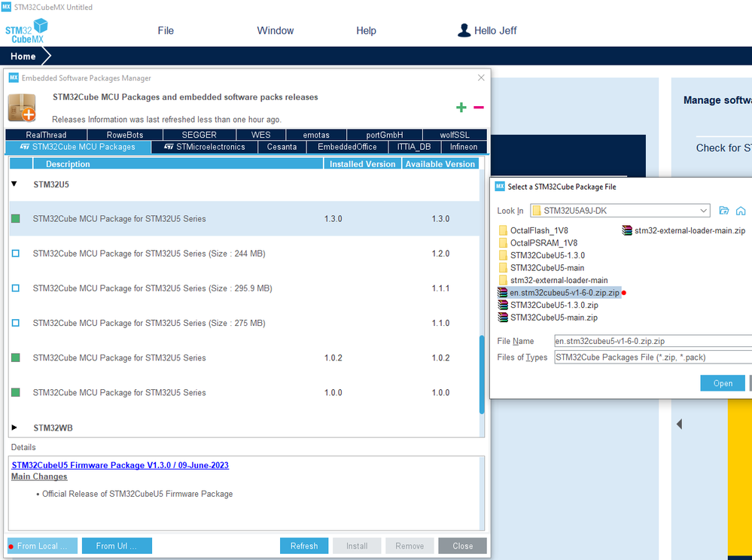This screenshot has width=752, height=560.
Task: Toggle the installed 1.0.2 package checkbox
Action: (16, 358)
